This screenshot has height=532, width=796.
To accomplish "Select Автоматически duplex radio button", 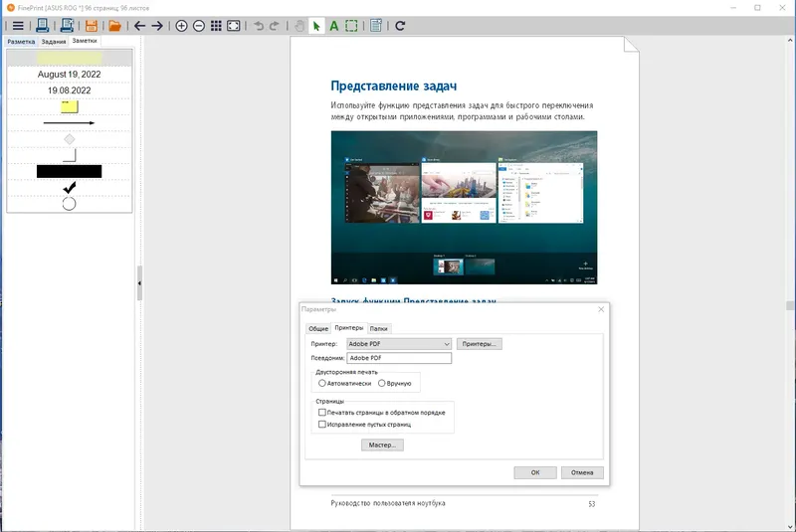I will pos(321,384).
